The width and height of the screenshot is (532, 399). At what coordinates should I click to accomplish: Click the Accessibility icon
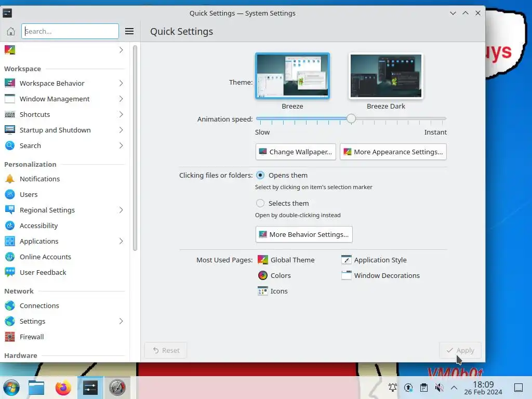tap(10, 225)
